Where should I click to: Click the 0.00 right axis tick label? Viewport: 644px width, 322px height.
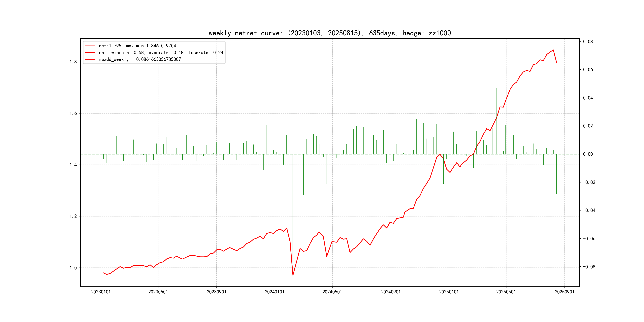point(588,154)
